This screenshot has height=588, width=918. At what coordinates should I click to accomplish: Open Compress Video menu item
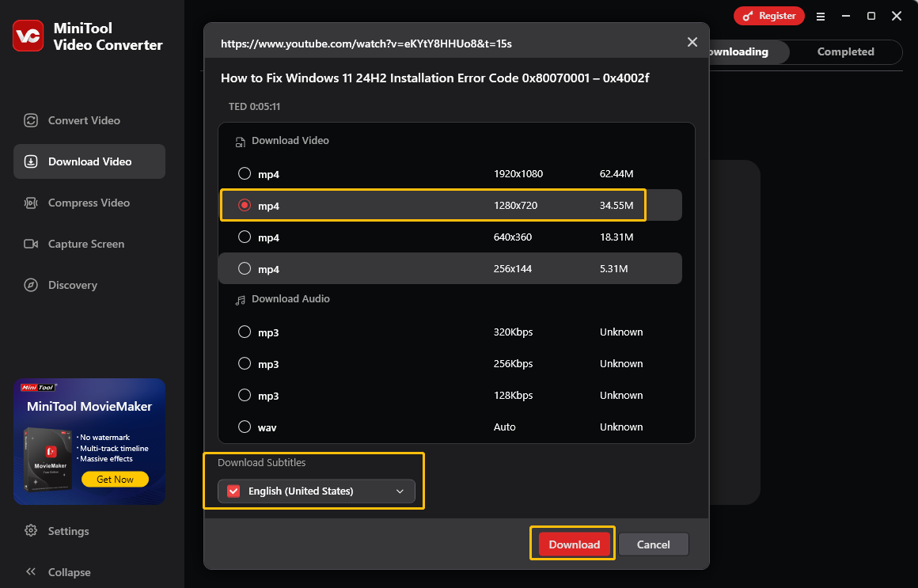pos(89,203)
